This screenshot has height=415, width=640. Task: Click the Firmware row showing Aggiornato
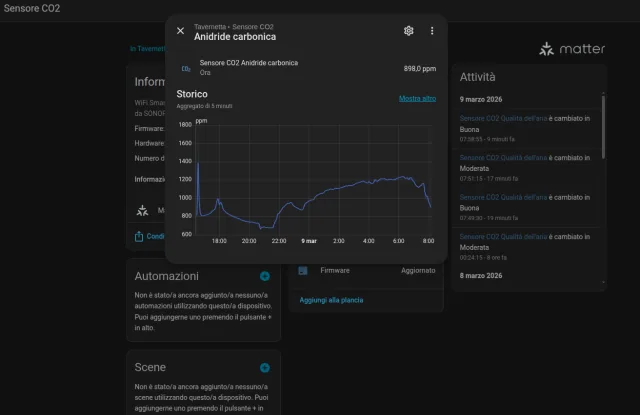point(366,271)
